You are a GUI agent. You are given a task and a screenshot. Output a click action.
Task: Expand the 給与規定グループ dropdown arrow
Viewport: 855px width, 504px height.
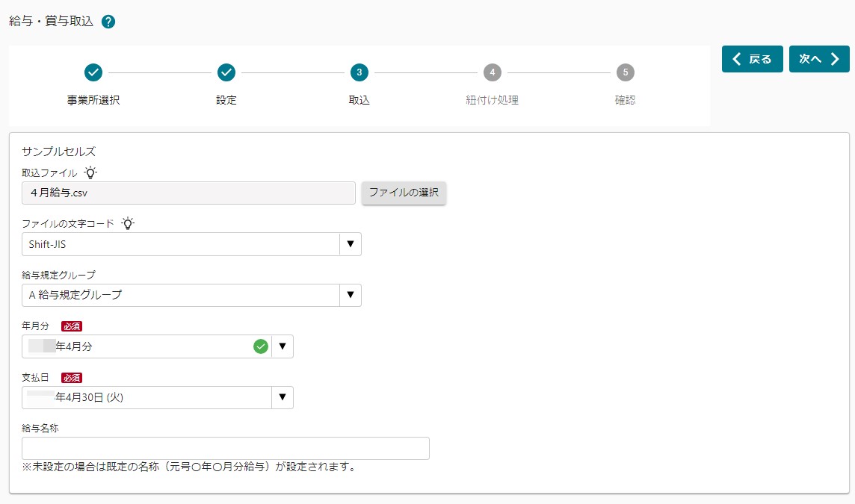[350, 295]
